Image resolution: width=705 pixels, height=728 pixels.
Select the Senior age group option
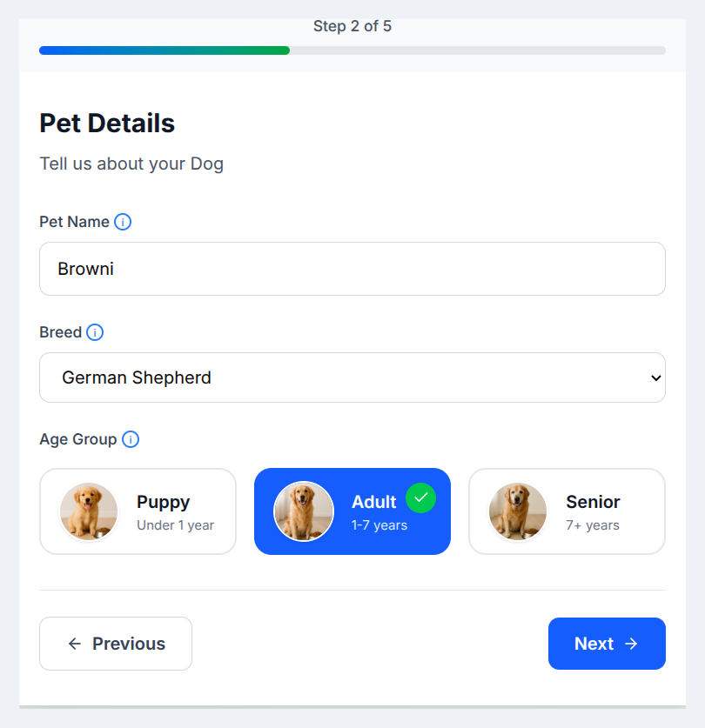pos(567,511)
